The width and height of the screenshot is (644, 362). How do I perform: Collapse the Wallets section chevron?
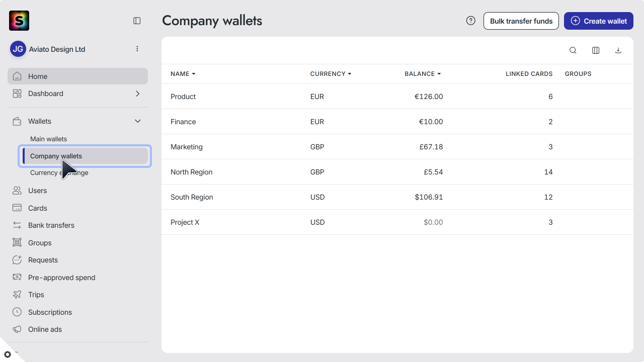(x=138, y=121)
